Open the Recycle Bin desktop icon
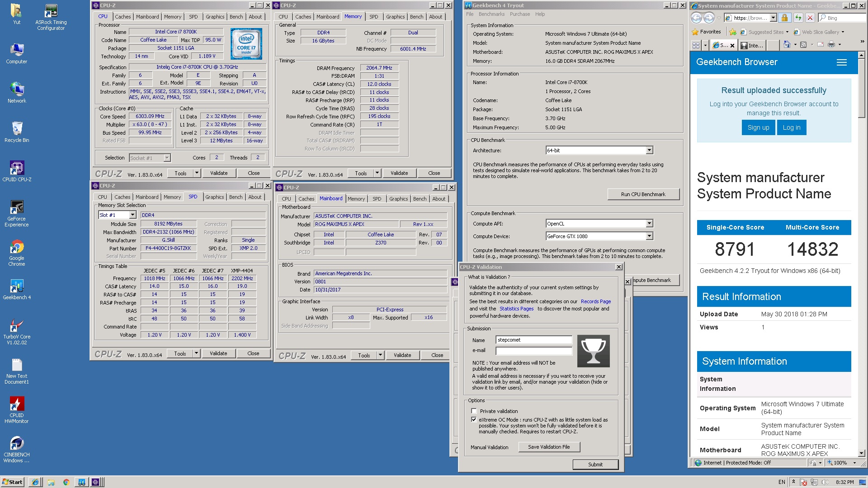Viewport: 868px width, 488px height. [x=17, y=132]
